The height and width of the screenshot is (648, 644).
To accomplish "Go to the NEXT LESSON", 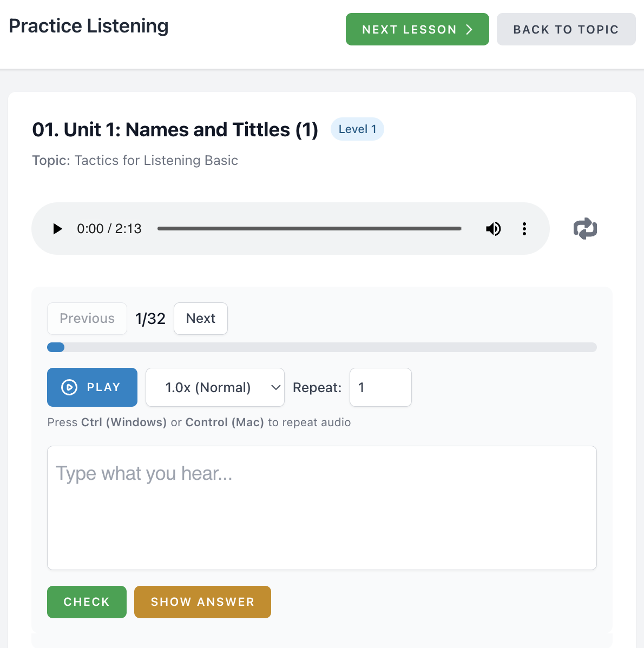I will coord(417,29).
